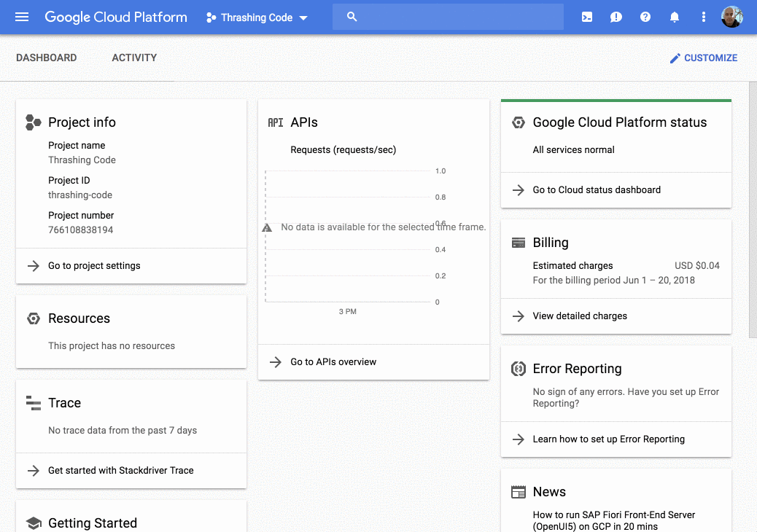Screen dimensions: 757x532
Task: Go to Cloud status dashboard link
Action: 597,190
